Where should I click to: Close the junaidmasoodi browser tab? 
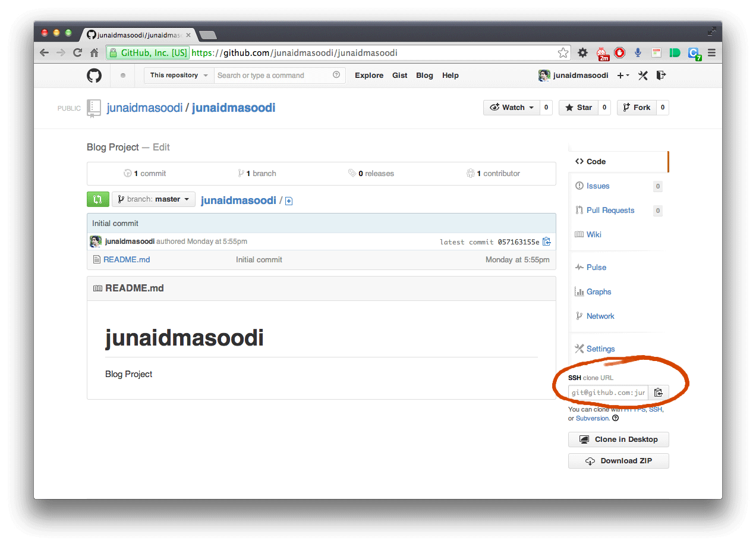tap(188, 35)
